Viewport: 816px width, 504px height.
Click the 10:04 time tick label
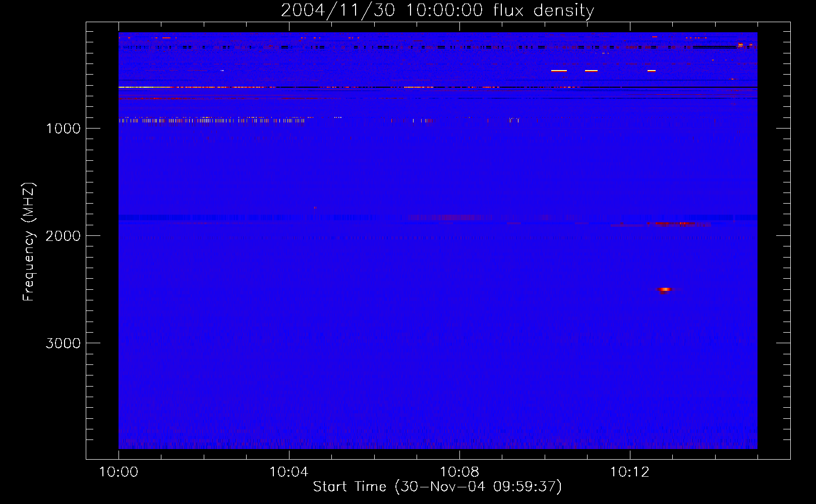click(289, 472)
